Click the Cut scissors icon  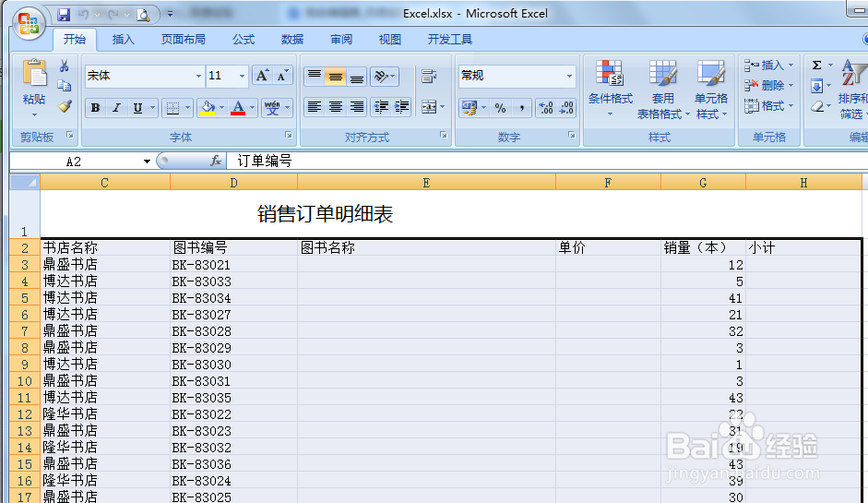point(65,66)
